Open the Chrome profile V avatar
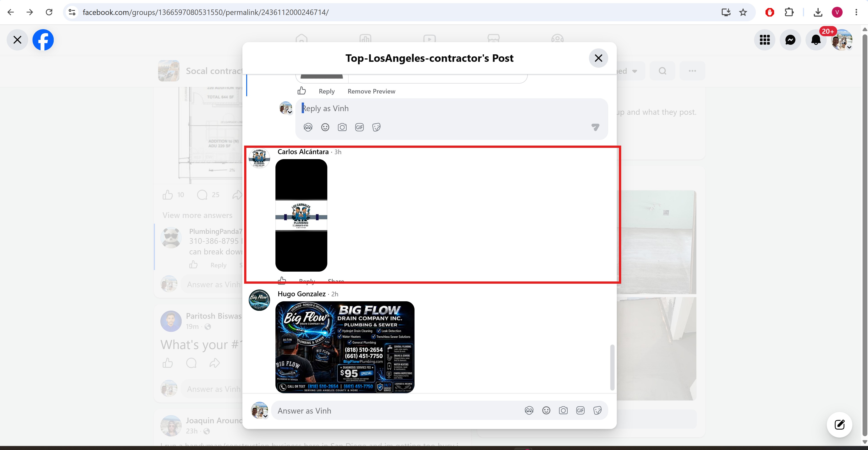Viewport: 868px width, 450px height. 837,12
